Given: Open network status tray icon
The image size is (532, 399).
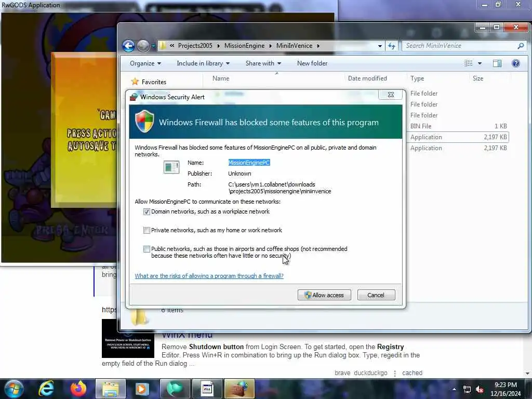Looking at the screenshot, I should pos(467,390).
